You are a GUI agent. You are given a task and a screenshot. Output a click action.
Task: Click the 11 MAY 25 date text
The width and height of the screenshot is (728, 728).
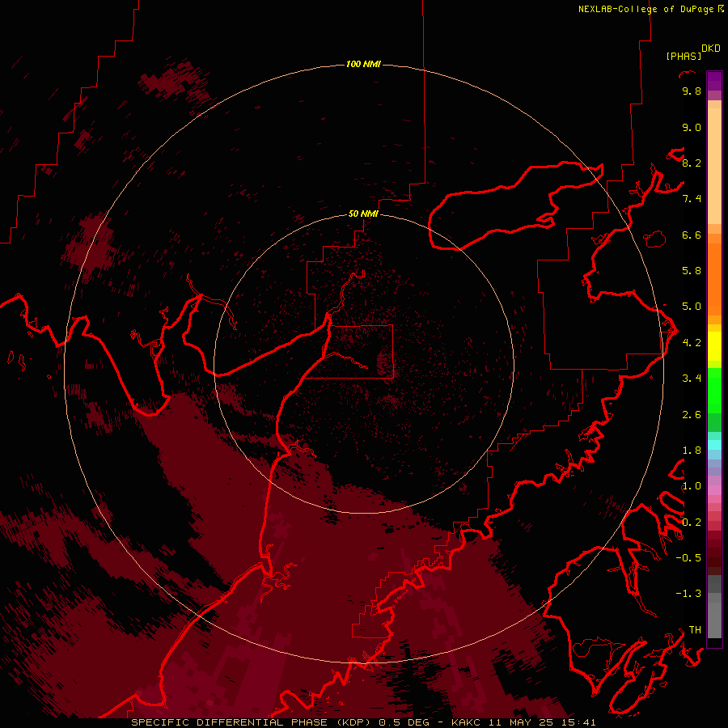click(520, 722)
